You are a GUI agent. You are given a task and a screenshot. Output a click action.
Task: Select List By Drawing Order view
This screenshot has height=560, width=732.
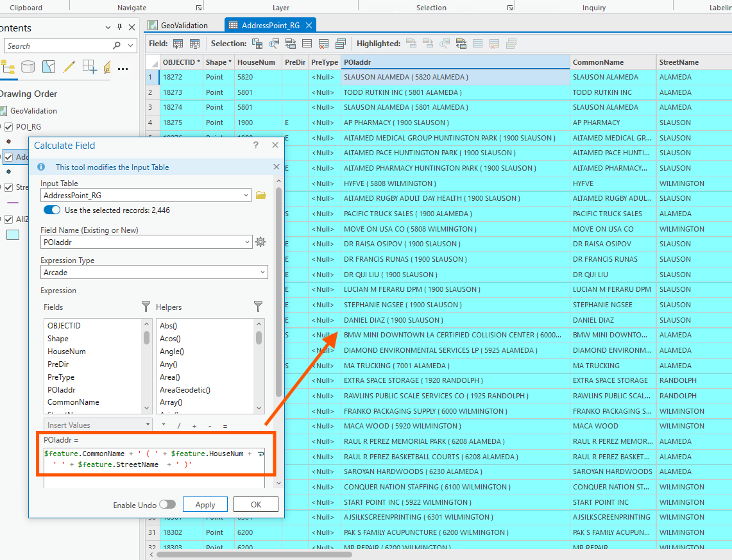click(8, 67)
